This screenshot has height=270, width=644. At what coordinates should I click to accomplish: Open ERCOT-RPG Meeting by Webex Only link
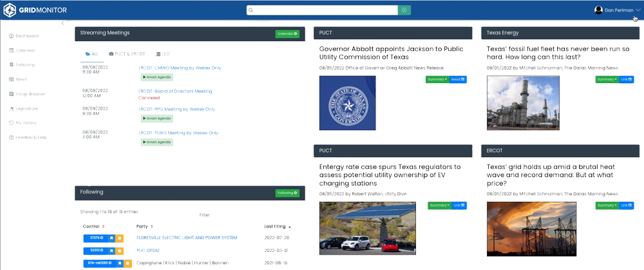(x=176, y=110)
